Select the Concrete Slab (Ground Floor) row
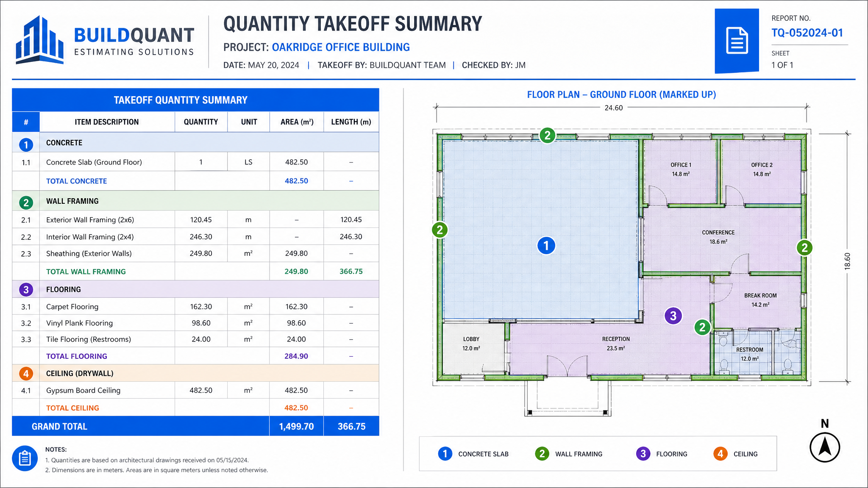This screenshot has width=868, height=488. [195, 162]
